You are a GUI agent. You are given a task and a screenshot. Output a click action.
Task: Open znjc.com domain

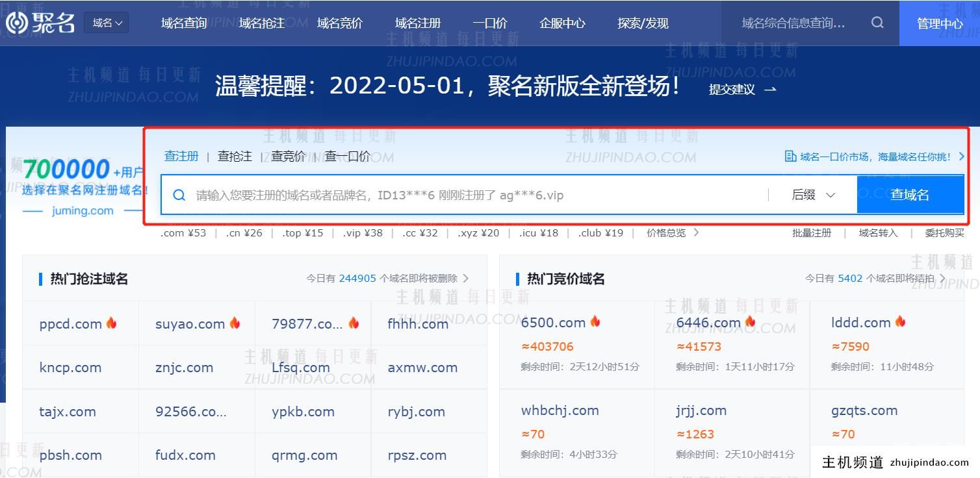184,368
